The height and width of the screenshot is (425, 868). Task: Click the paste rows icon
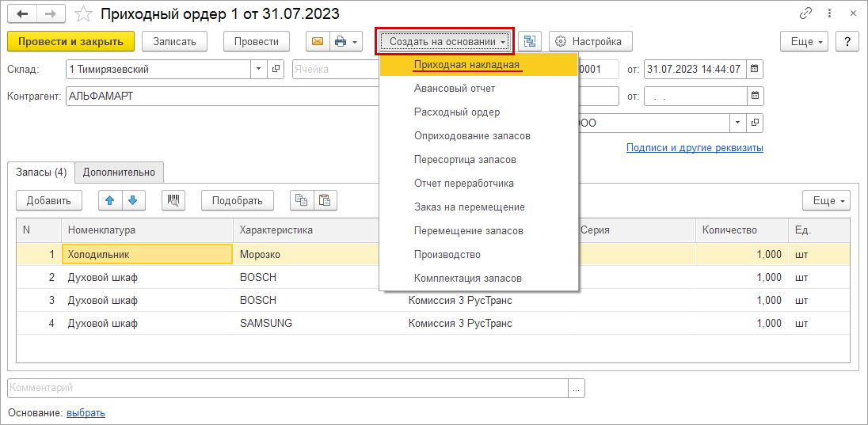click(325, 200)
